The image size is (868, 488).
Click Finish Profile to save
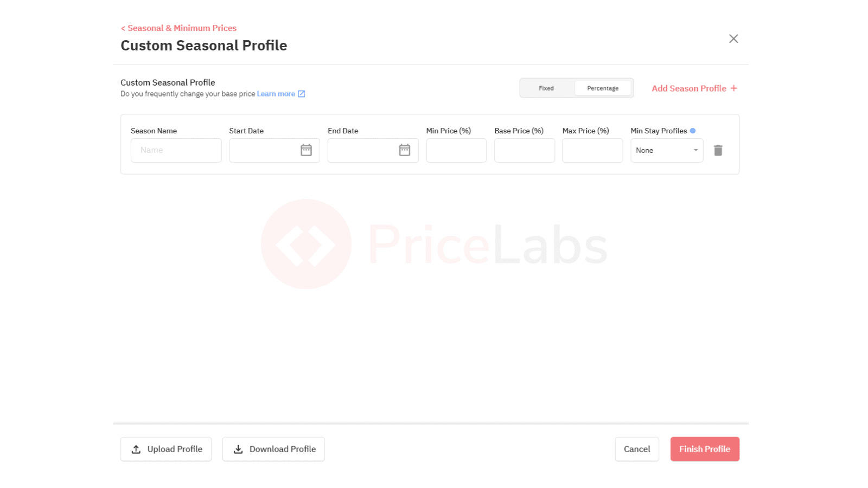coord(704,449)
